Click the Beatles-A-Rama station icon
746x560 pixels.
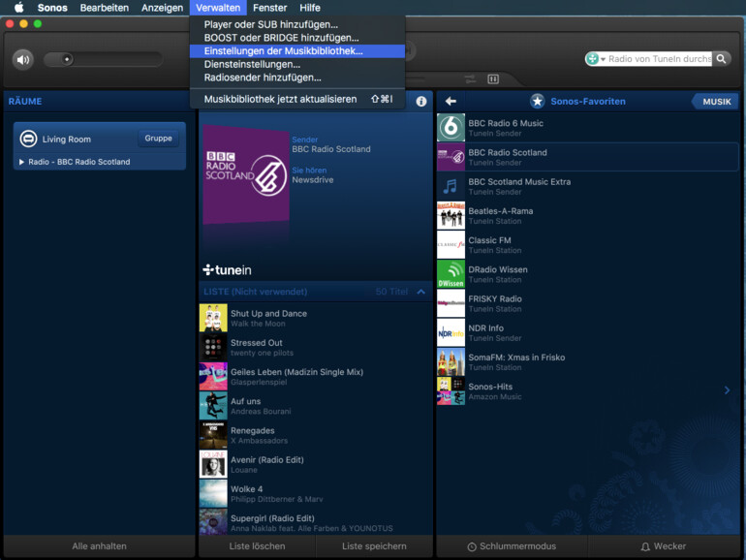[451, 215]
